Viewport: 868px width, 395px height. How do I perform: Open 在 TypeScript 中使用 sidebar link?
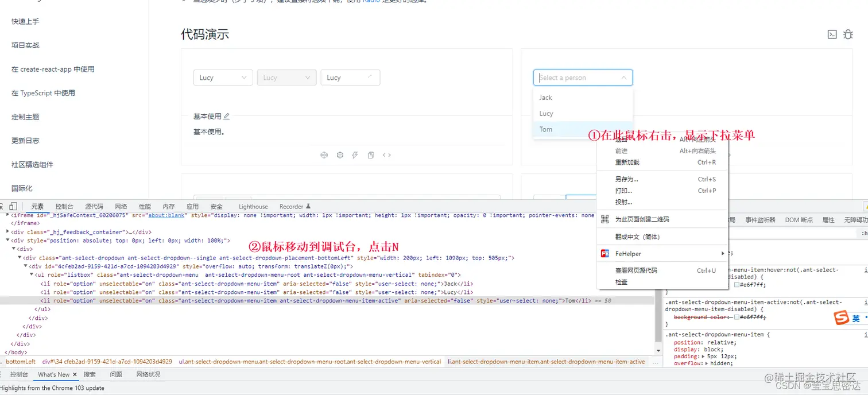pyautogui.click(x=43, y=93)
